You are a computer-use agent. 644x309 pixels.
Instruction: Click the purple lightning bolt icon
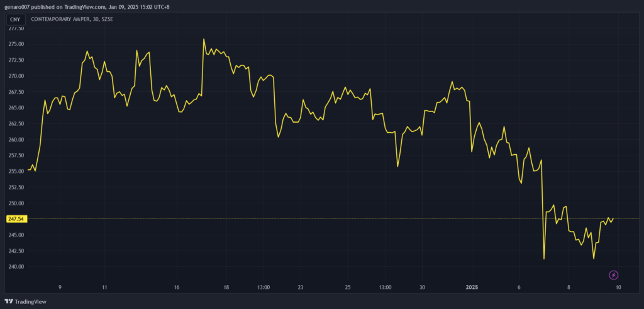[x=614, y=275]
